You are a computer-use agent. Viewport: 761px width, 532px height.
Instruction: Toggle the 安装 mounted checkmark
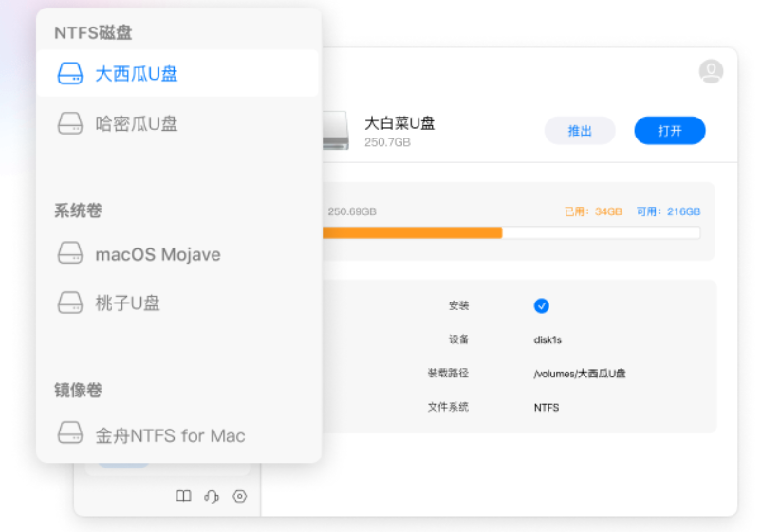coord(542,305)
